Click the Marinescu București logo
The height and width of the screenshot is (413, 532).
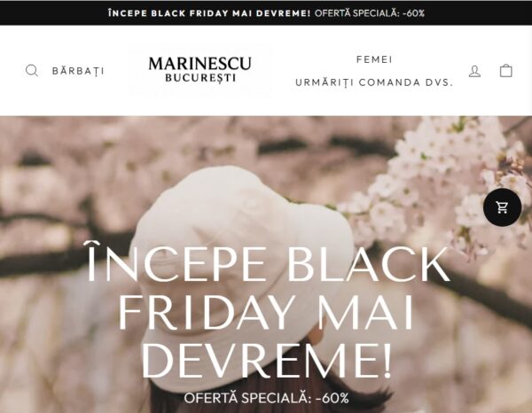(200, 69)
